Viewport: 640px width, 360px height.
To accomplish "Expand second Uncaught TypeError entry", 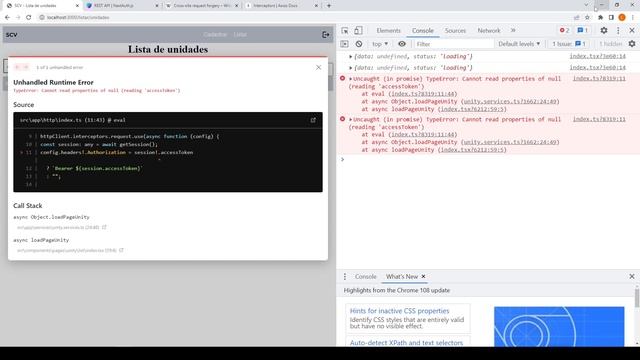I will tap(351, 120).
